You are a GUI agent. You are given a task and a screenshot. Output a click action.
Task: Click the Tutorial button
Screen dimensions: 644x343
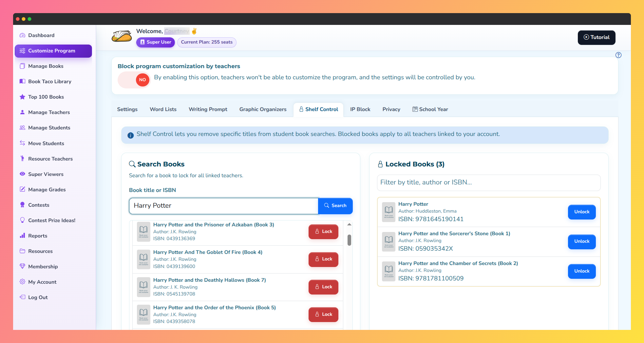pos(597,37)
